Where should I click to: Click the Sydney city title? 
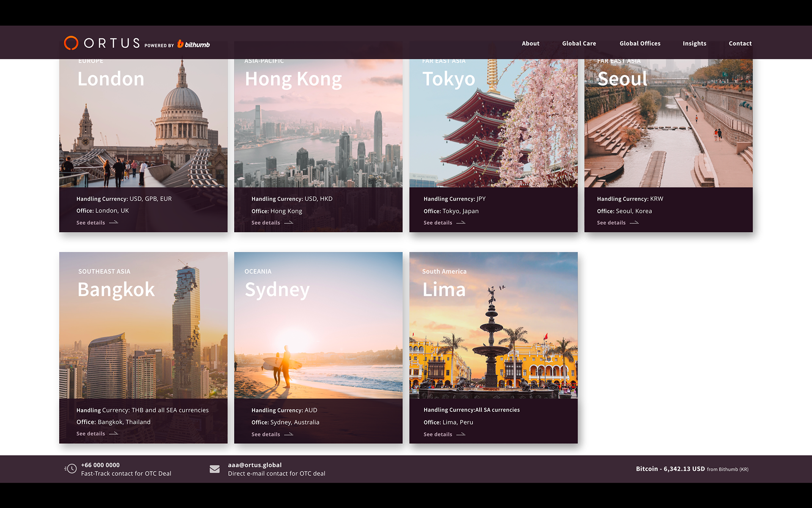tap(277, 290)
